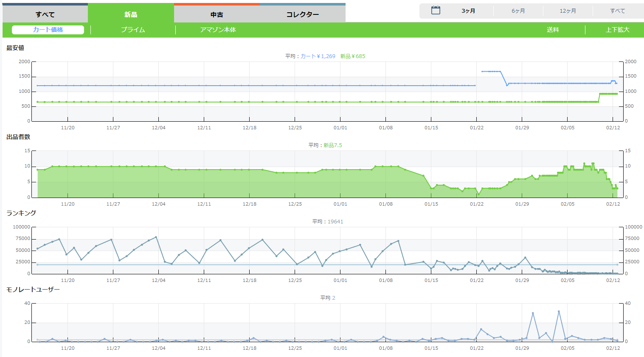Click the 出品者数 dip near 01/22

(x=478, y=194)
